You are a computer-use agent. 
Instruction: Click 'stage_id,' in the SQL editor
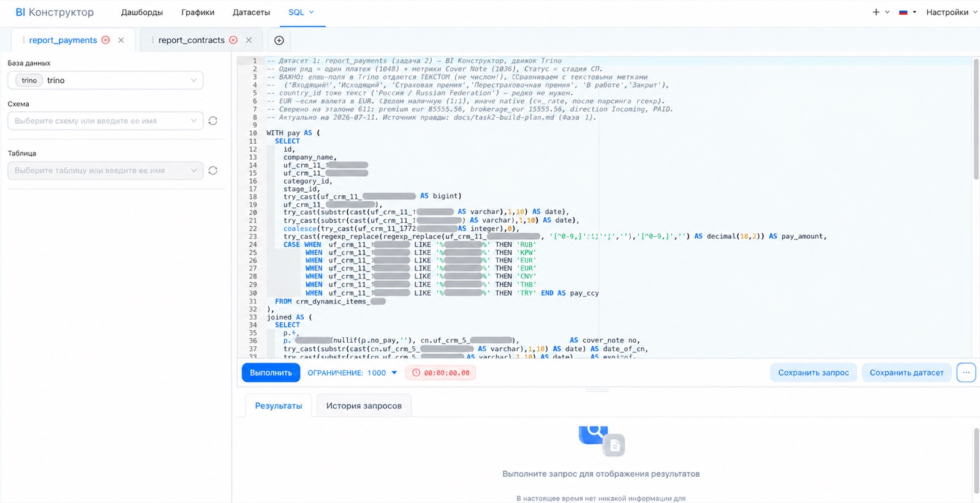[301, 189]
